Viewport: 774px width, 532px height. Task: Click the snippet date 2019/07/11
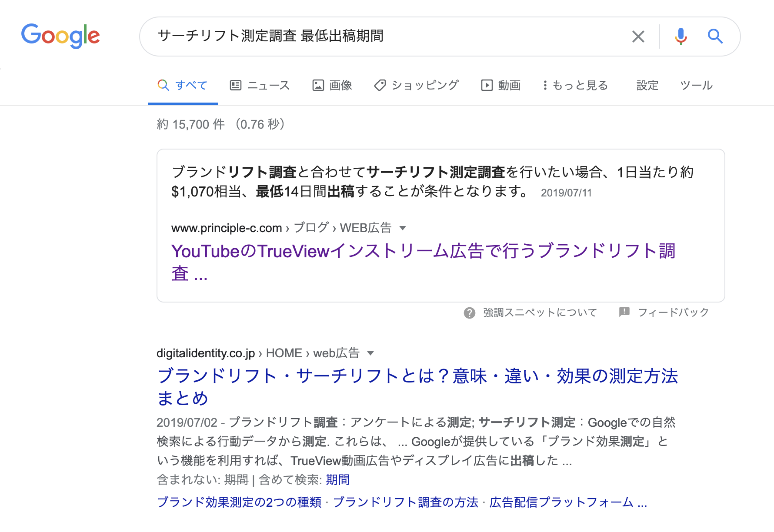pyautogui.click(x=566, y=193)
